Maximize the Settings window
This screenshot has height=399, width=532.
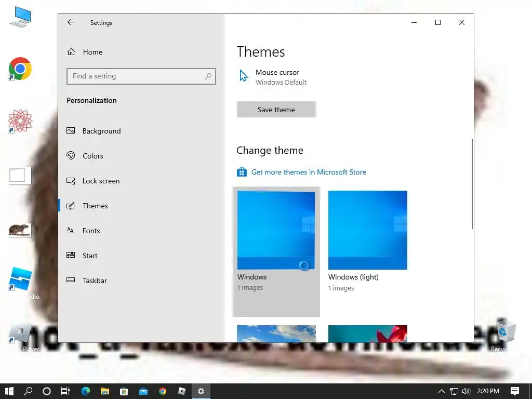pyautogui.click(x=438, y=22)
